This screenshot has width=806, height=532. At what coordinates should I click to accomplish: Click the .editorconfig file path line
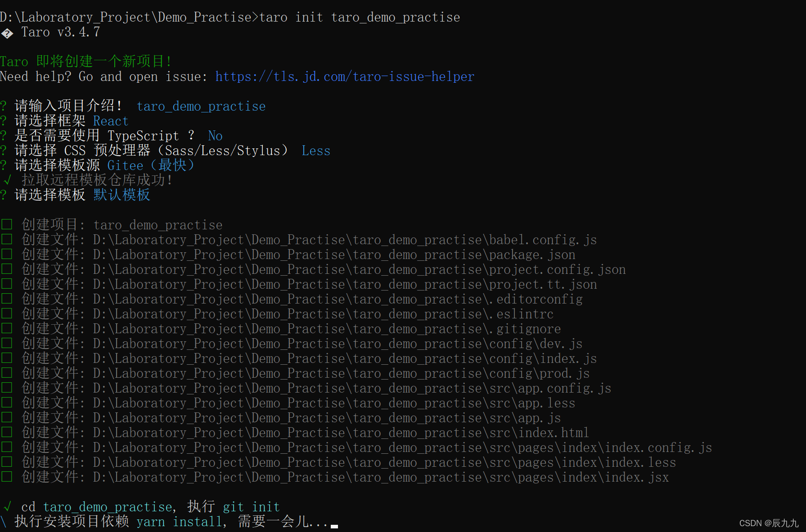pyautogui.click(x=302, y=300)
